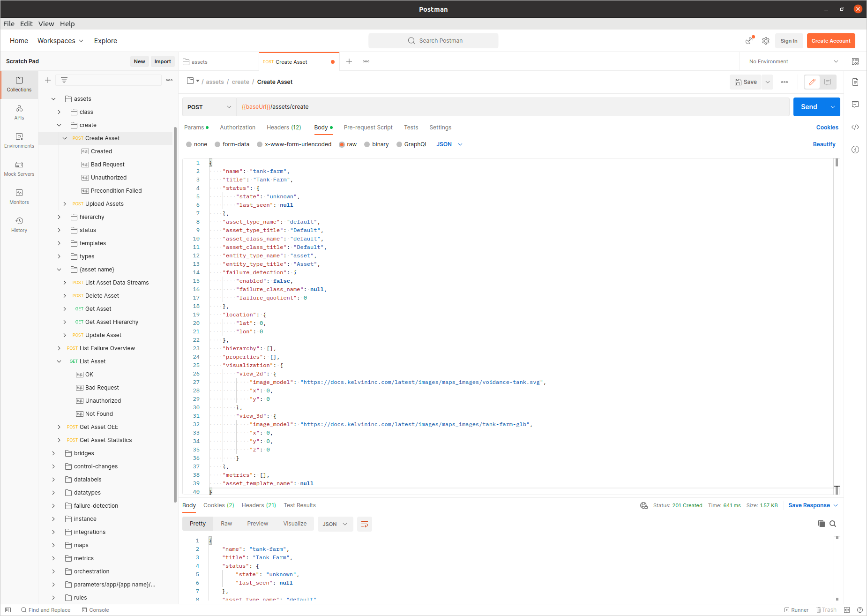Open the Environments sidebar panel
This screenshot has height=616, width=867.
[x=19, y=141]
